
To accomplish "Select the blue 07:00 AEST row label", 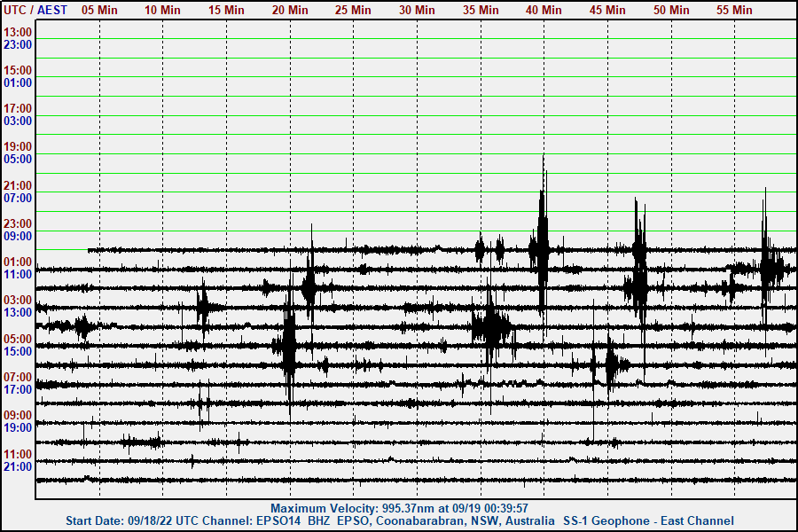I will (x=18, y=198).
